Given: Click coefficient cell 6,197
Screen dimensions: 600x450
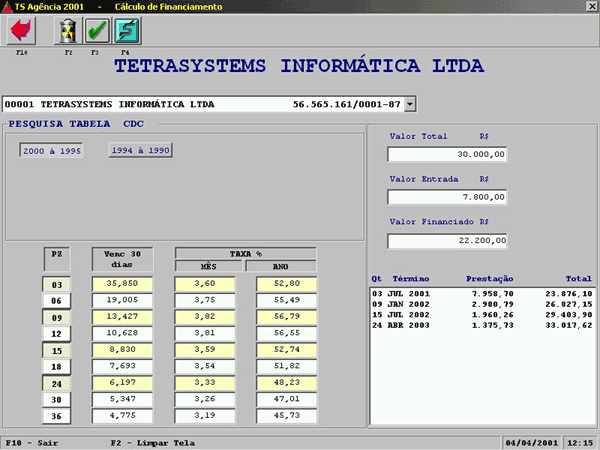Looking at the screenshot, I should click(x=122, y=383).
